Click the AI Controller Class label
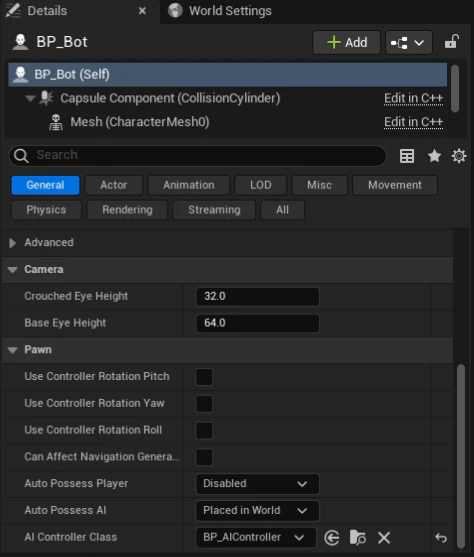Viewport: 474px width, 557px height. click(70, 537)
